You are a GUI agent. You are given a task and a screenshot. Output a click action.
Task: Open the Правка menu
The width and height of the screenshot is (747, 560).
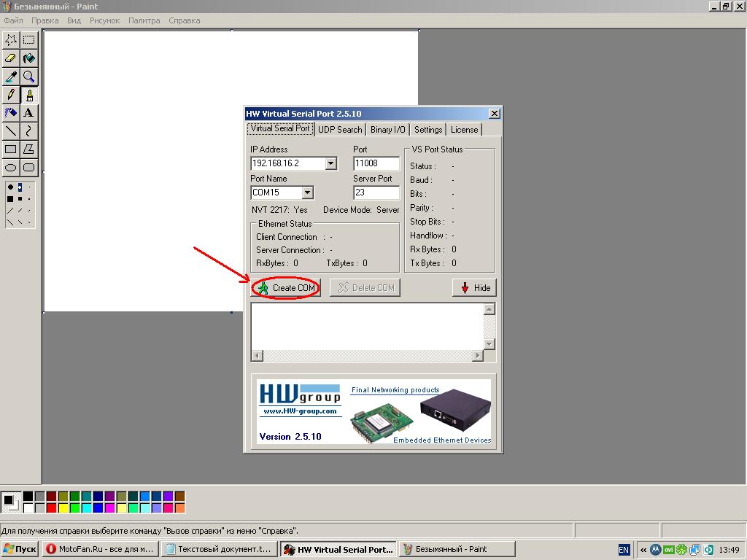pyautogui.click(x=44, y=20)
